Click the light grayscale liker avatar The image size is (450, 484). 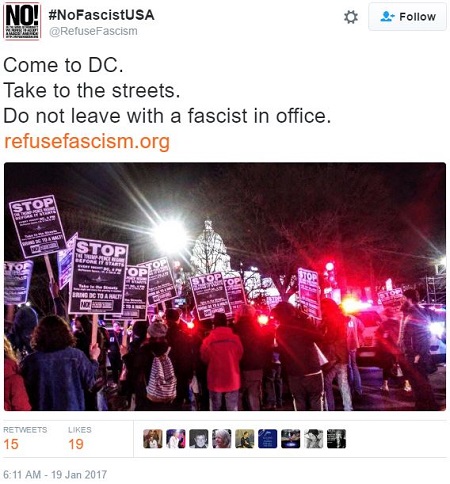(x=314, y=439)
